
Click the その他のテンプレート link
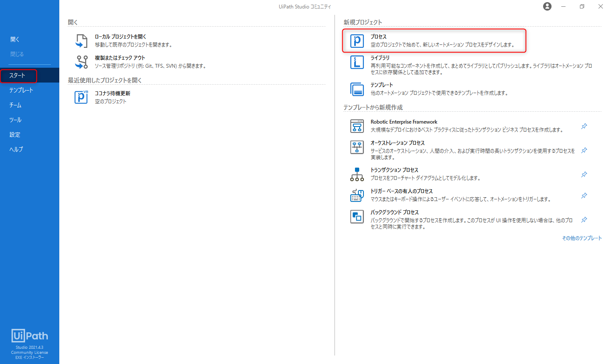582,238
